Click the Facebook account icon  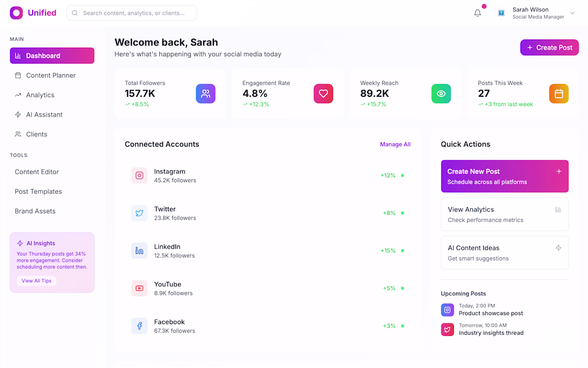pos(139,326)
